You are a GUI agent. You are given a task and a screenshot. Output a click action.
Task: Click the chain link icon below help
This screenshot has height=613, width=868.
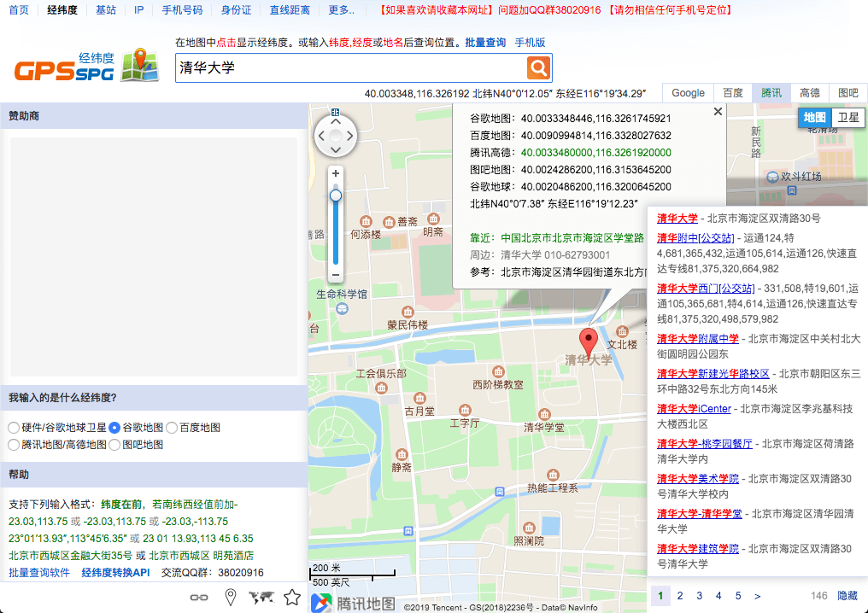(x=199, y=598)
